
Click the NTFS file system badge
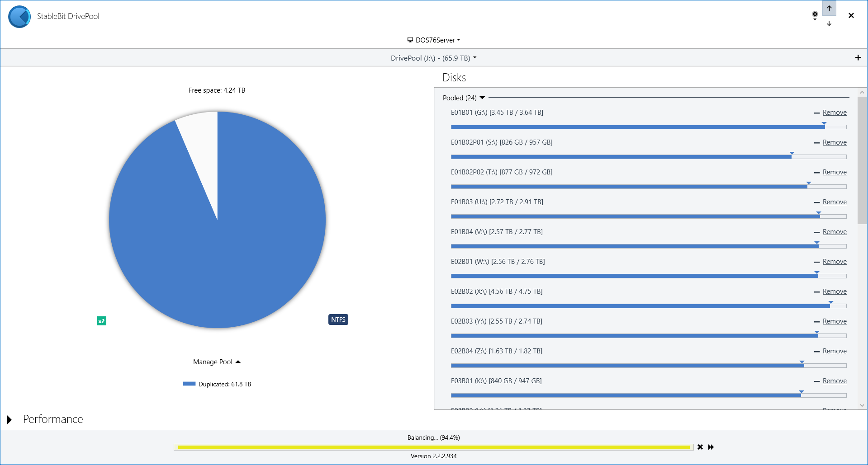[338, 319]
